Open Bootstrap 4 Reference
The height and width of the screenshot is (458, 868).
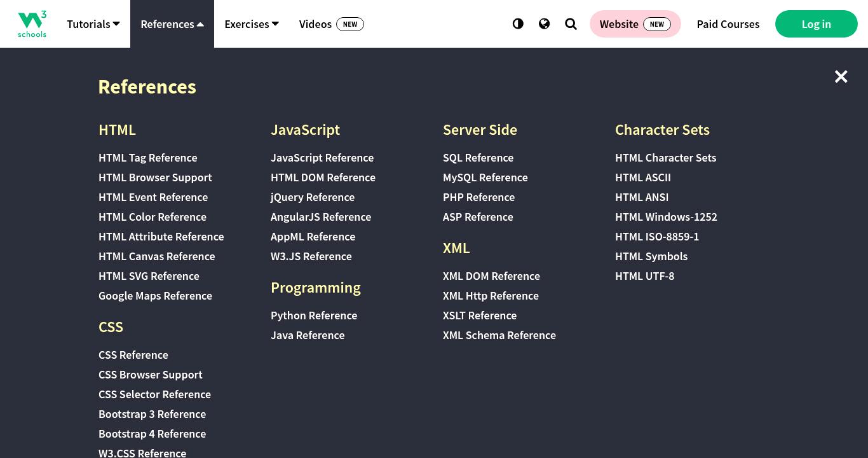point(153,434)
